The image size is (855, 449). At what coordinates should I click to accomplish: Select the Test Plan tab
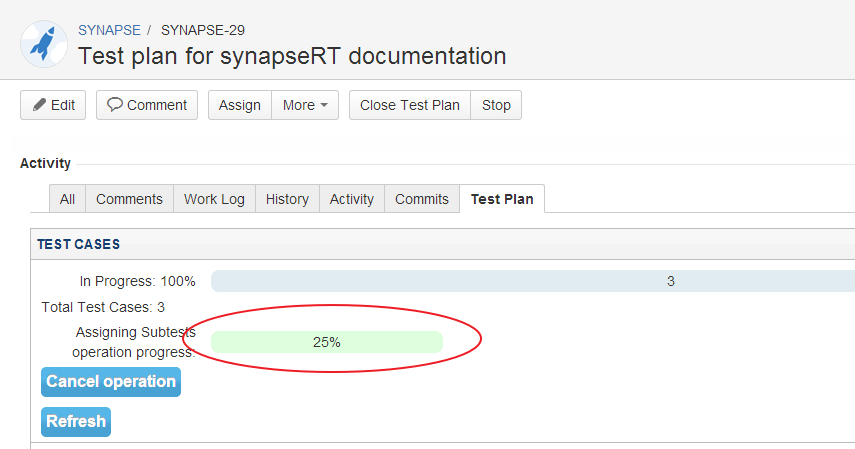[502, 199]
